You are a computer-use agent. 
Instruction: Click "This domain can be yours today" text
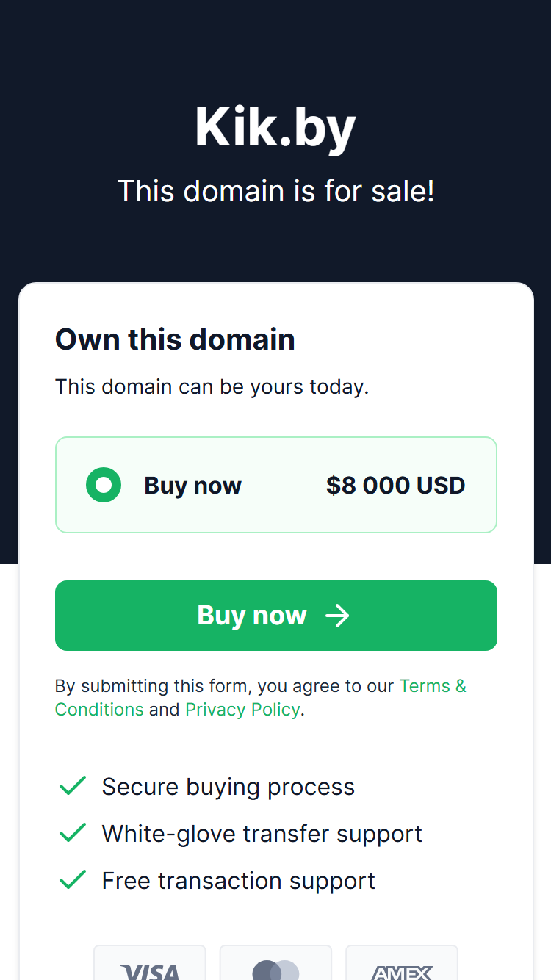point(212,386)
